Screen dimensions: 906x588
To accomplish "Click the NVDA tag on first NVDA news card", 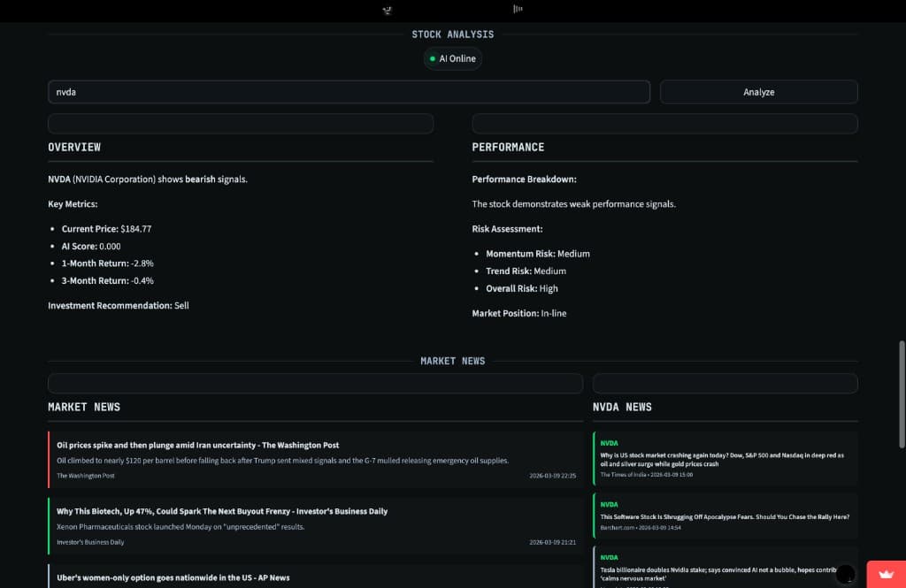I will 609,443.
